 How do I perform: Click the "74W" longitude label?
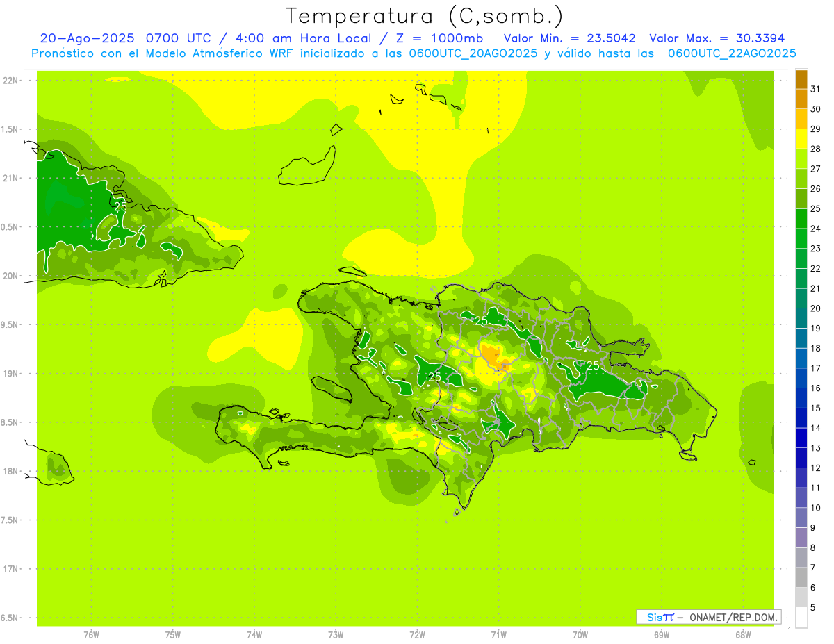click(254, 635)
